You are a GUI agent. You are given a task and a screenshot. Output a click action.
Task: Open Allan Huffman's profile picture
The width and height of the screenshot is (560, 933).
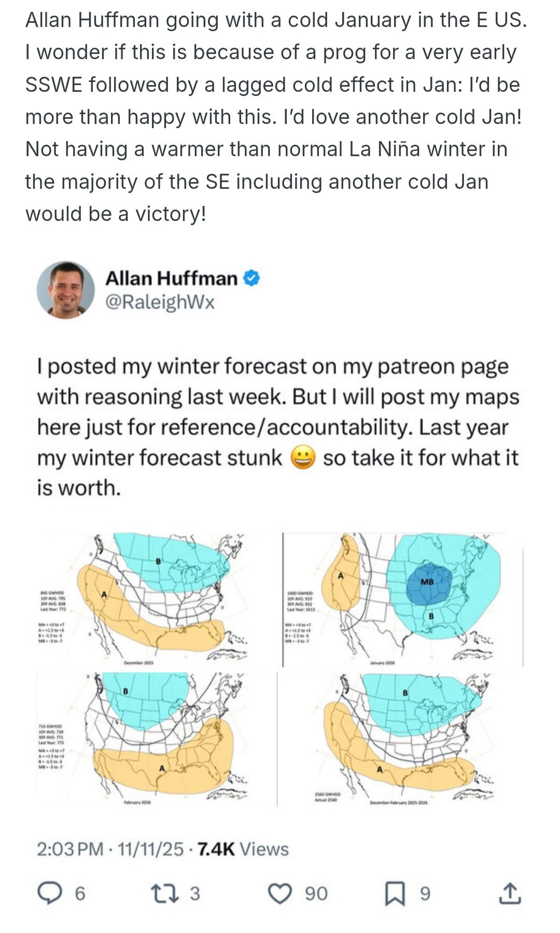pos(66,289)
